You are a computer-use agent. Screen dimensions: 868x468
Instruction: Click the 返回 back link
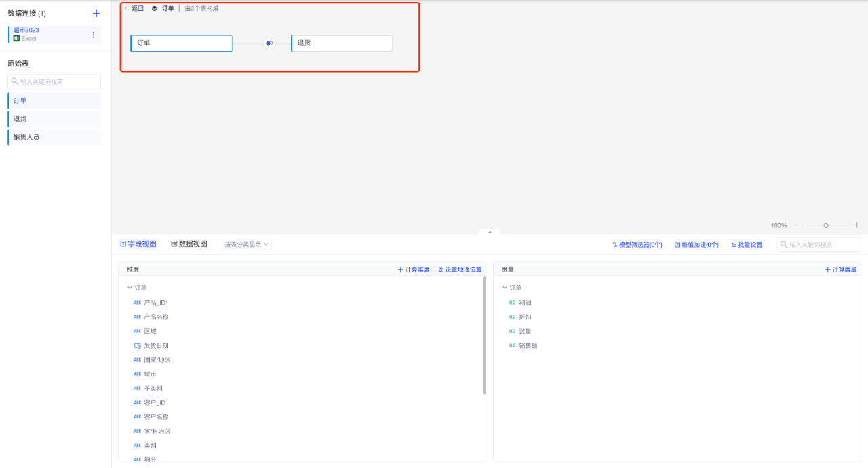(134, 9)
